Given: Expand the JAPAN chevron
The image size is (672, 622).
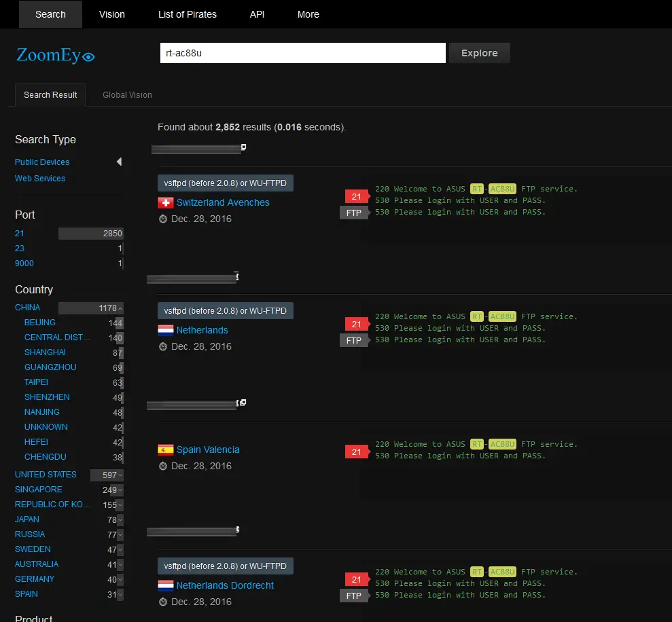Looking at the screenshot, I should click(120, 520).
